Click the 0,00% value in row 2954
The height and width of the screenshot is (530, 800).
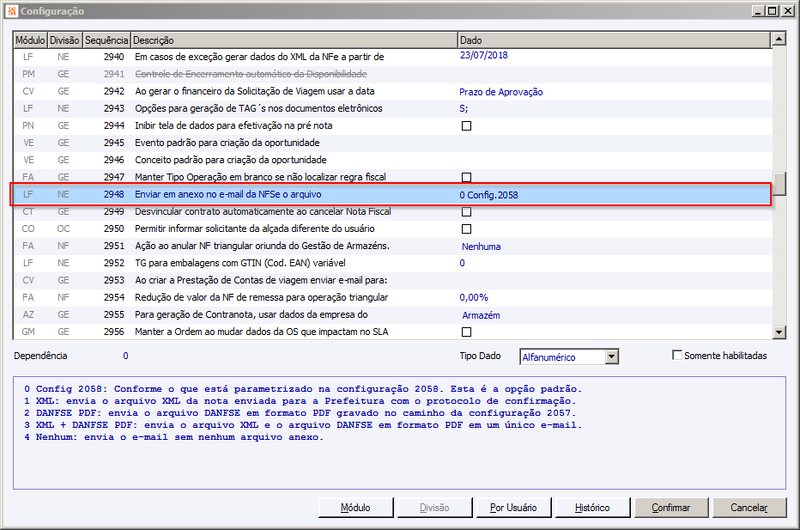[474, 297]
